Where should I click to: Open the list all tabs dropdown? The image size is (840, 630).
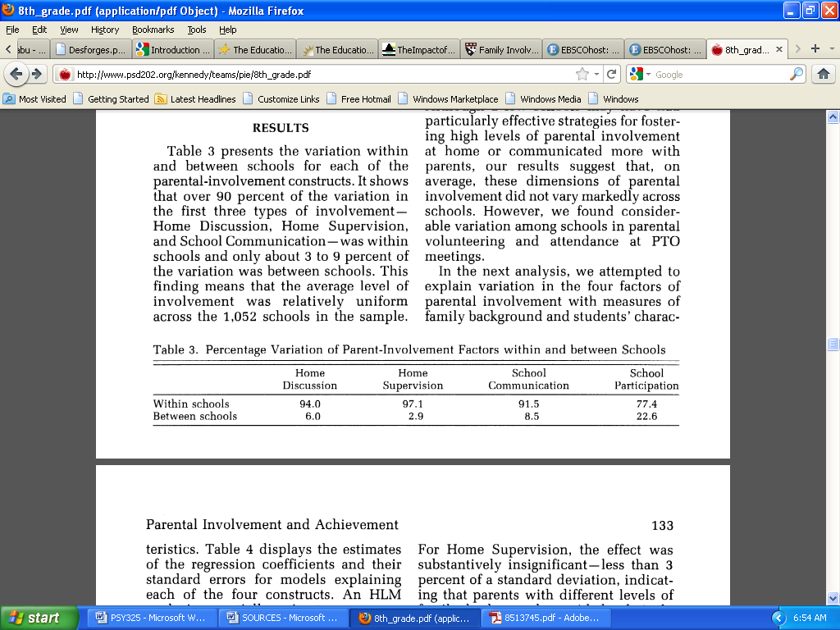point(831,49)
